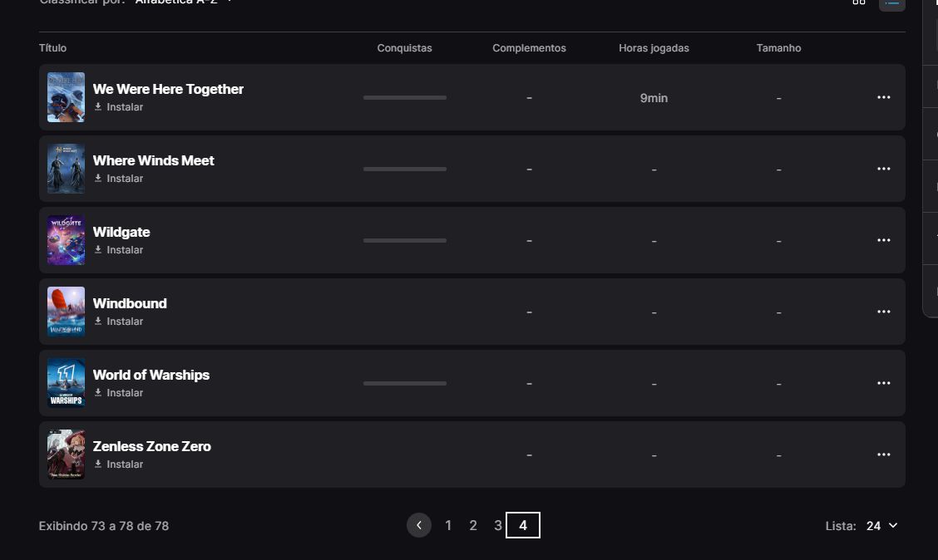
Task: Go to page 1 of the library
Action: pos(448,525)
